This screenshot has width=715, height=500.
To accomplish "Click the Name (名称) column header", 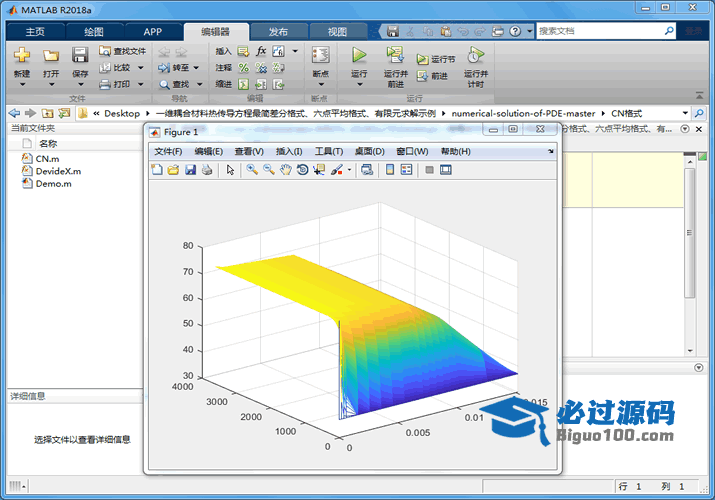I will pyautogui.click(x=48, y=144).
